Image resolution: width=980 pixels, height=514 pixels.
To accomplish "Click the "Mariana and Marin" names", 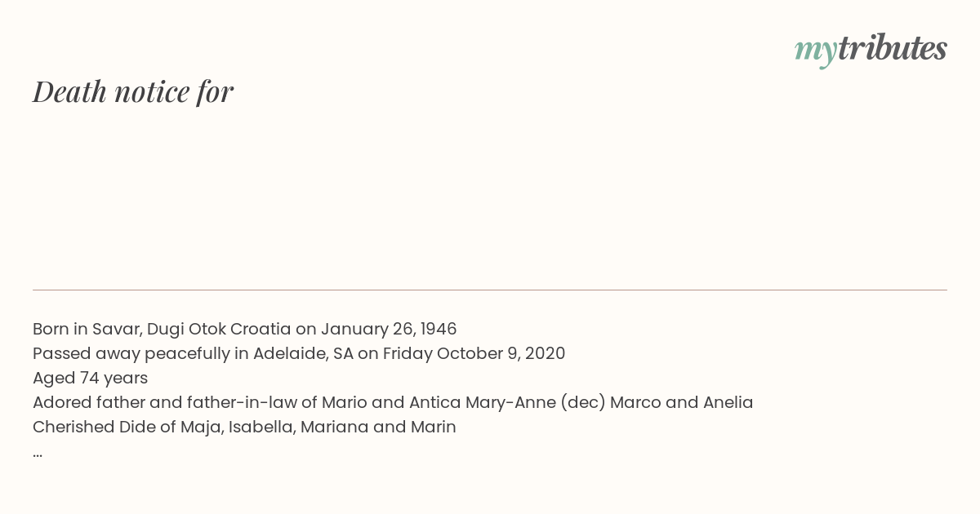I will coord(378,427).
